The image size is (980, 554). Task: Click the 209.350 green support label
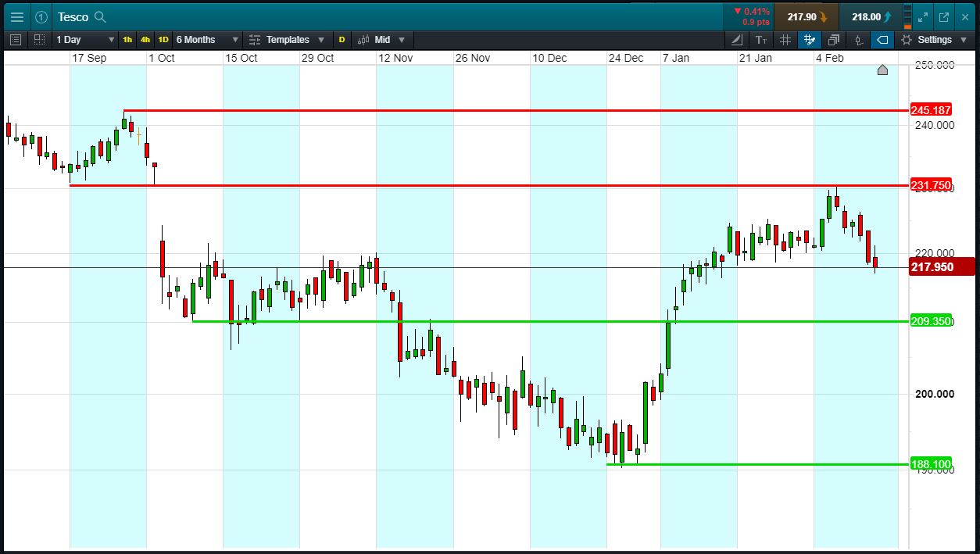coord(930,321)
